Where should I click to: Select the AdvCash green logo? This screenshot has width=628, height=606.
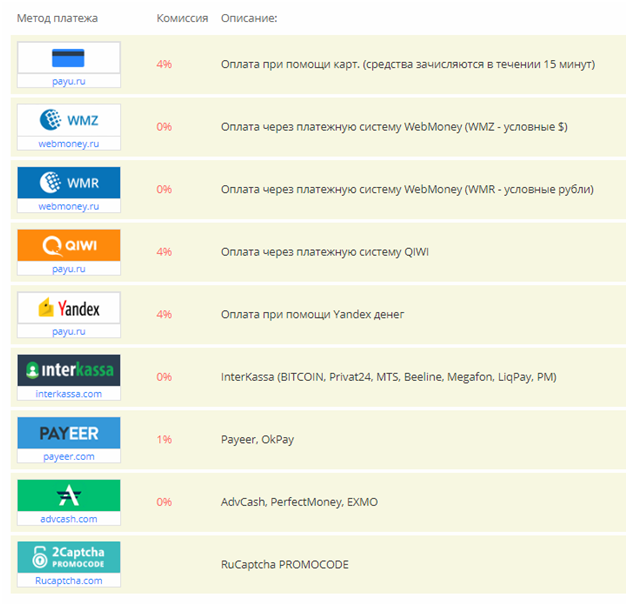coord(68,495)
